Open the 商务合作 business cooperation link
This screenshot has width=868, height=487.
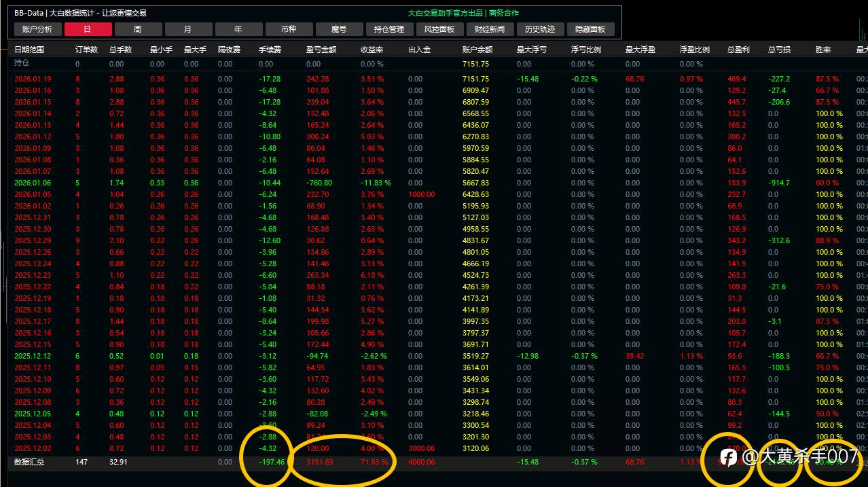point(504,13)
